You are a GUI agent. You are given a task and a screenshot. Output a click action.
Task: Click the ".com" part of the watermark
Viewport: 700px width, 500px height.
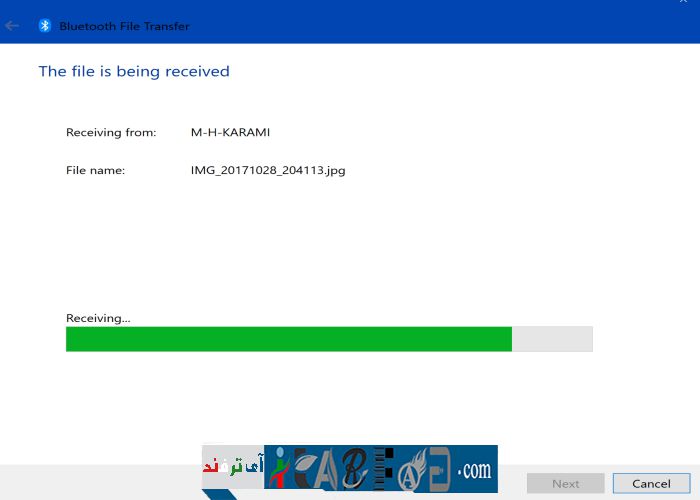pos(473,468)
